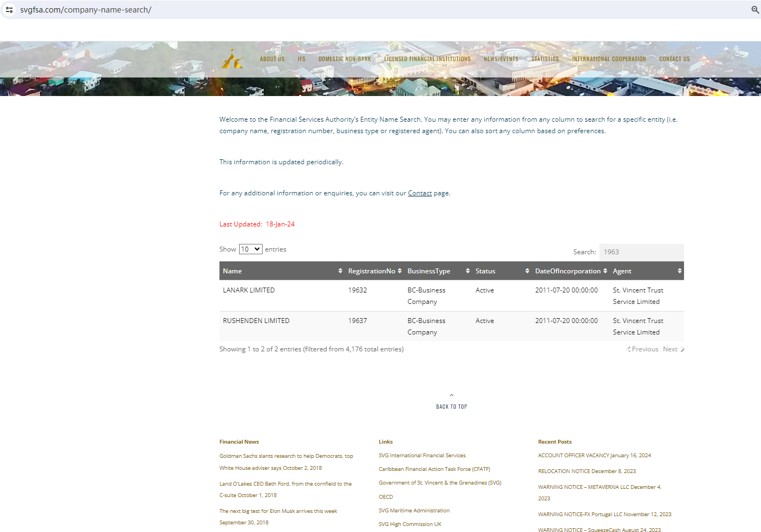761x532 pixels.
Task: Click business type in RUSHENDEN LIMITED row
Action: 426,326
